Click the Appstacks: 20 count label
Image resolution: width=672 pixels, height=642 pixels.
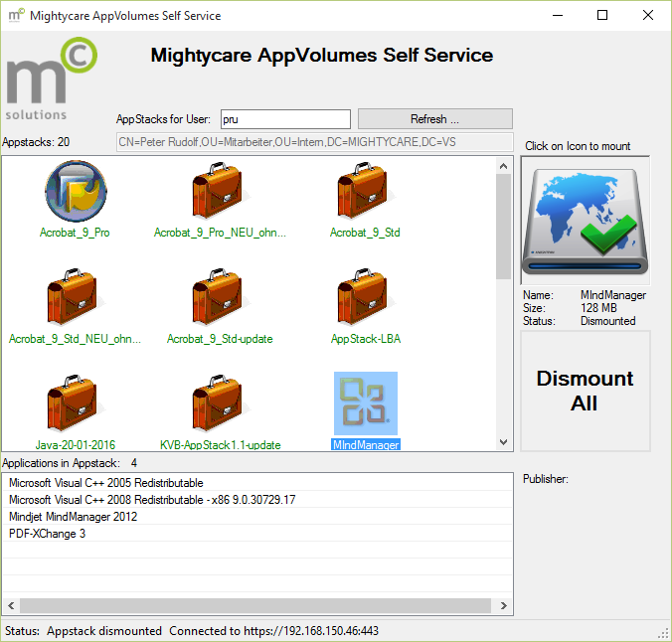(x=36, y=142)
